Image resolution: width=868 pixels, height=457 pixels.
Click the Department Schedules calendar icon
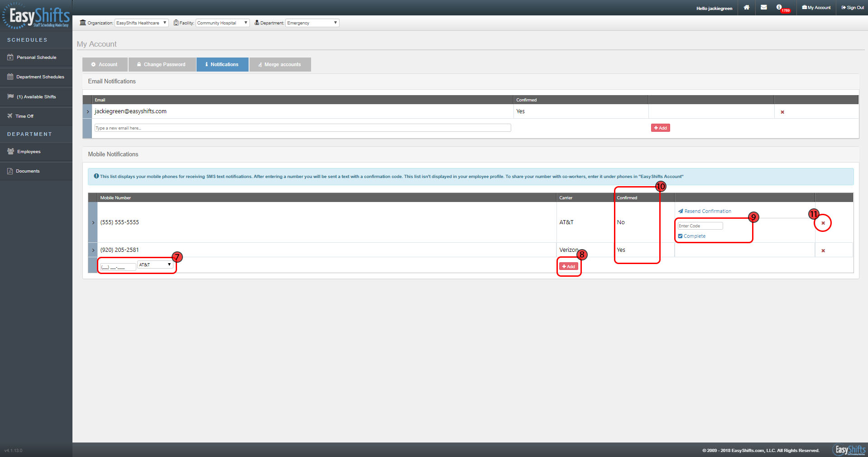point(10,77)
